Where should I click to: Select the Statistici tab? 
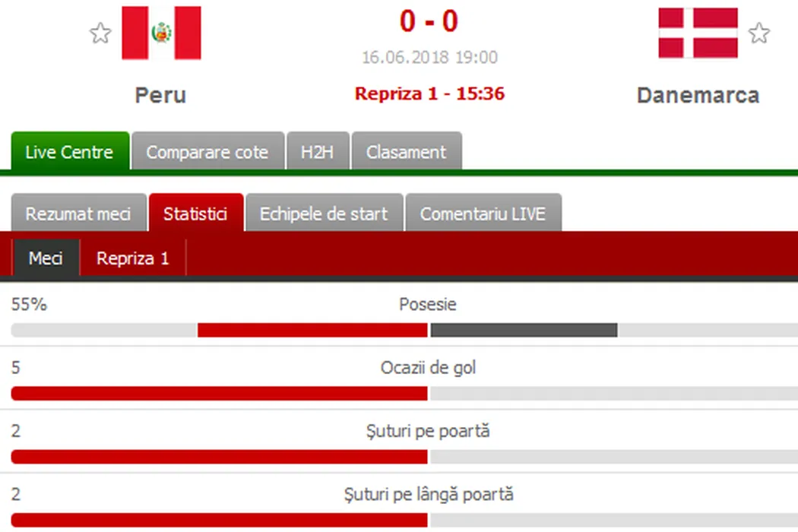(x=195, y=214)
